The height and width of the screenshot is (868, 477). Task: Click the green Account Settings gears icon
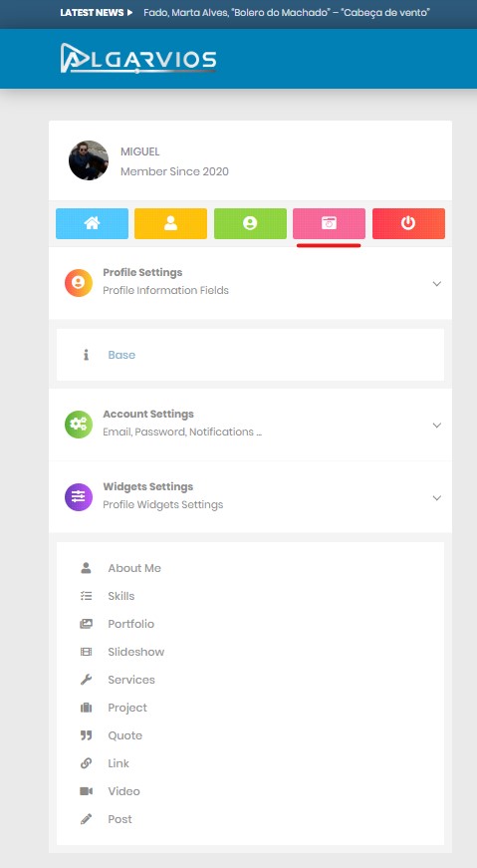[79, 425]
